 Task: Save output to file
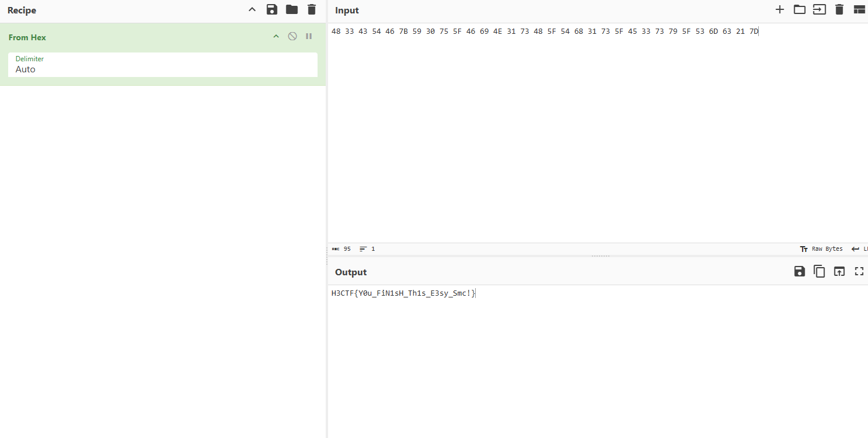point(799,271)
